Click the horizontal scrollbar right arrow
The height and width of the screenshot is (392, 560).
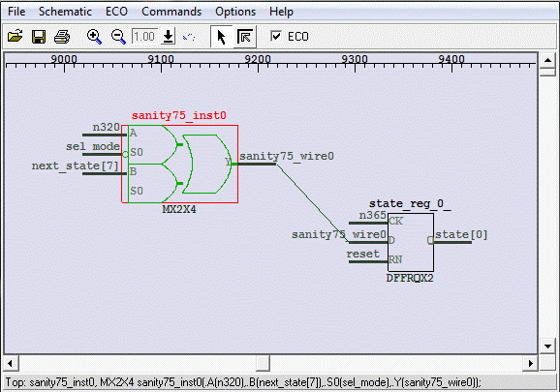(x=531, y=364)
